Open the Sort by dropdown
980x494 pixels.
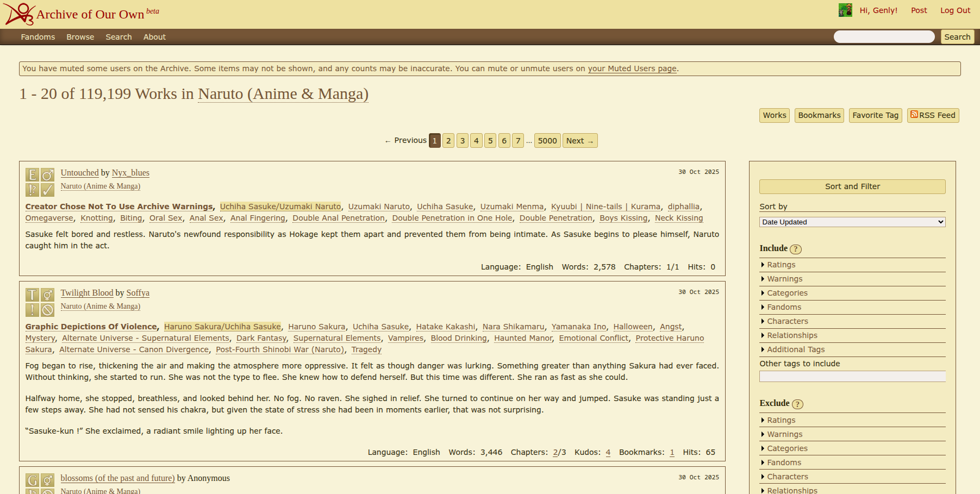(x=852, y=222)
